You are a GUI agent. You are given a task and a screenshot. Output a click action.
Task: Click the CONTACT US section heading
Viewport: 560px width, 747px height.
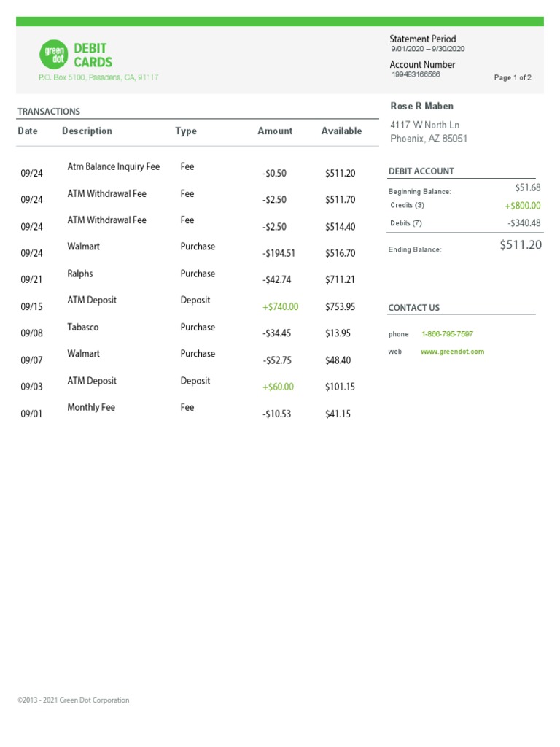(x=413, y=308)
